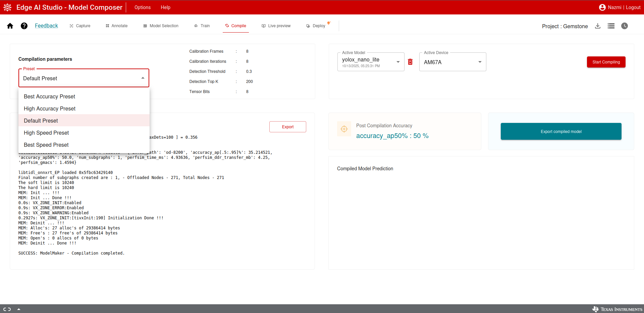Open history clock icon

(625, 26)
